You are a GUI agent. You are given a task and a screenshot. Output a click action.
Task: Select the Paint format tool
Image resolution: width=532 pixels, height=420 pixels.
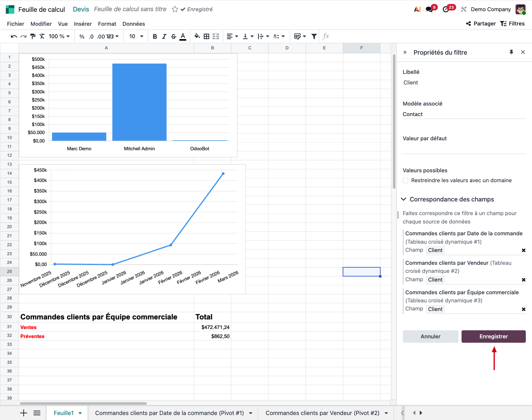(x=33, y=36)
